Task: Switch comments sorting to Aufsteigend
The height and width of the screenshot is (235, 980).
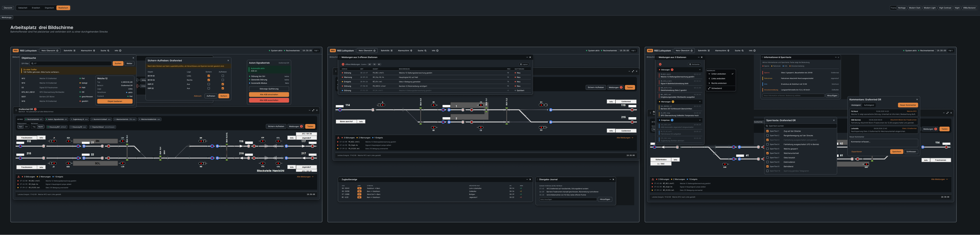Action: pos(869,105)
